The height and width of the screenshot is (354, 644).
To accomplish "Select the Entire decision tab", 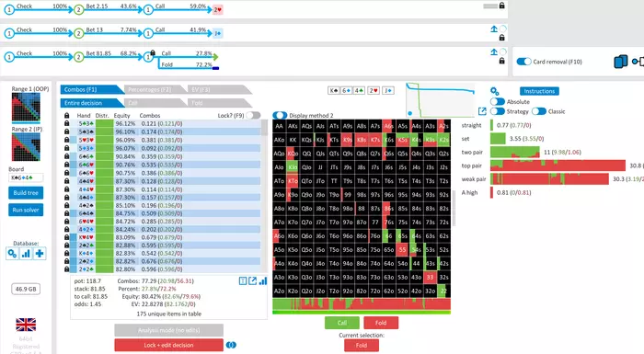I will tap(92, 103).
